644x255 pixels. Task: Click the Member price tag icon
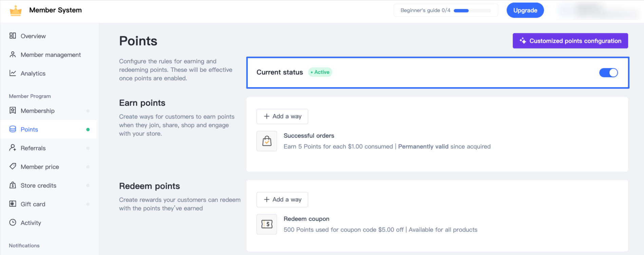[13, 166]
